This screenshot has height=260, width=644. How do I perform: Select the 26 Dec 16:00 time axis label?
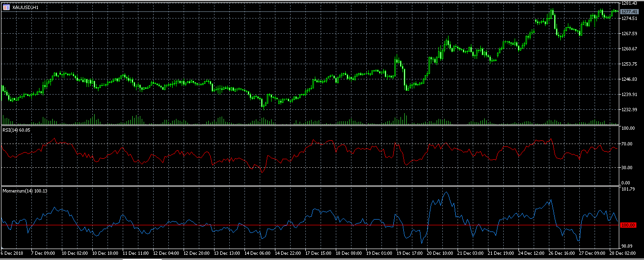coord(561,253)
